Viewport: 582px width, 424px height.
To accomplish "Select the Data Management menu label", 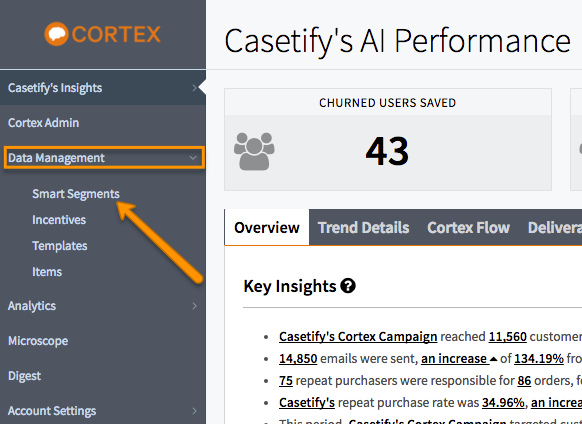I will click(56, 158).
